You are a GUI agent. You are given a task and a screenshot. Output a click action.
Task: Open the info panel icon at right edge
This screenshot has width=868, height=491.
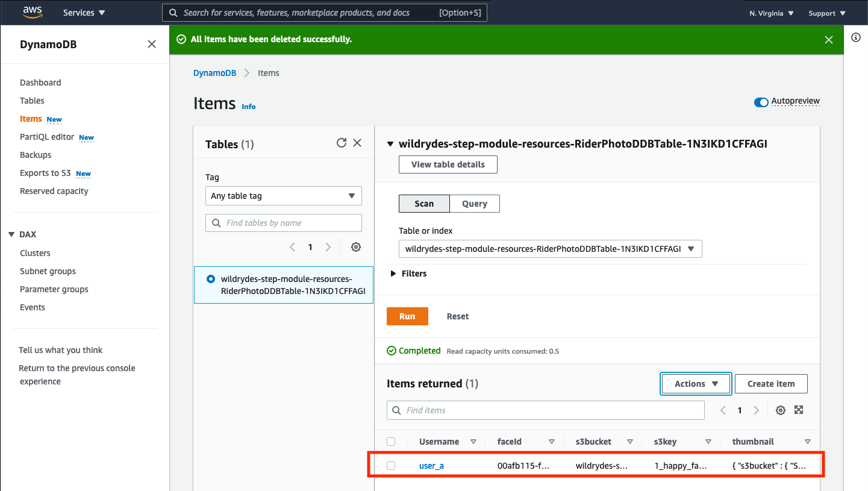tap(856, 37)
